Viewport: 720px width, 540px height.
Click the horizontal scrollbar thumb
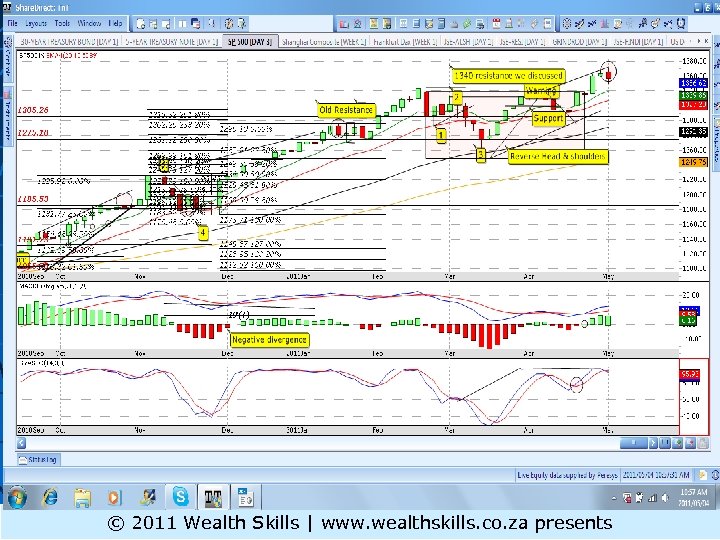633,443
